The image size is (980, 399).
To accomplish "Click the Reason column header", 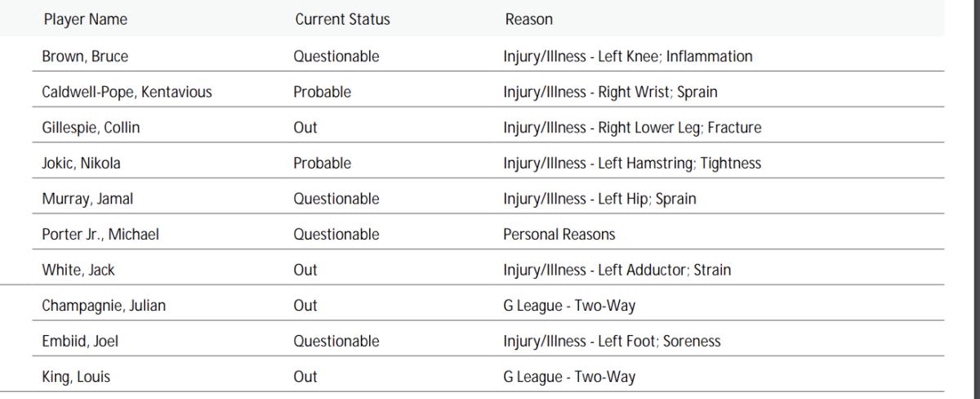I will [x=528, y=20].
